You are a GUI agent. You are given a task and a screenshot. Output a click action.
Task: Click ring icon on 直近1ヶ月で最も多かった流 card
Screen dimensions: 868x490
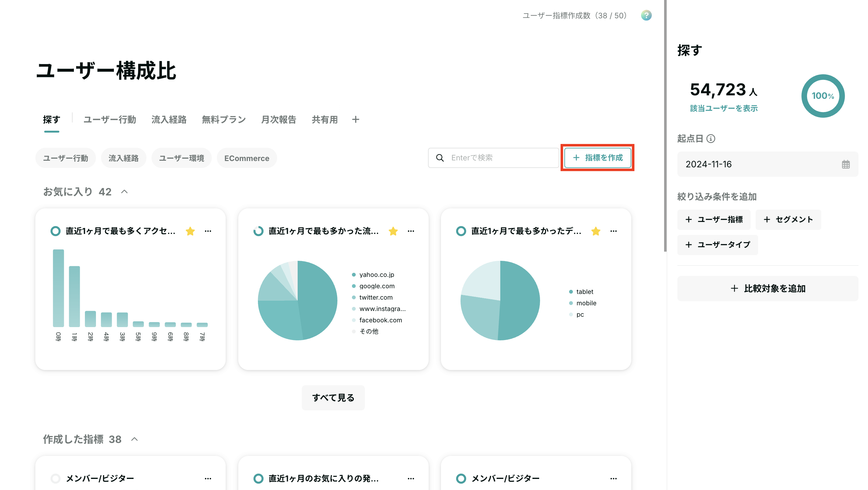point(259,231)
